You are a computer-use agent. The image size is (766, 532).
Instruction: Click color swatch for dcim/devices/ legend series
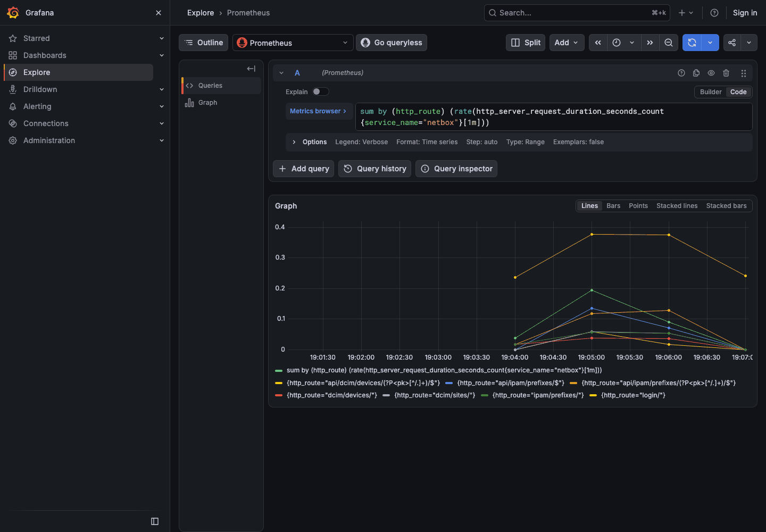(279, 395)
